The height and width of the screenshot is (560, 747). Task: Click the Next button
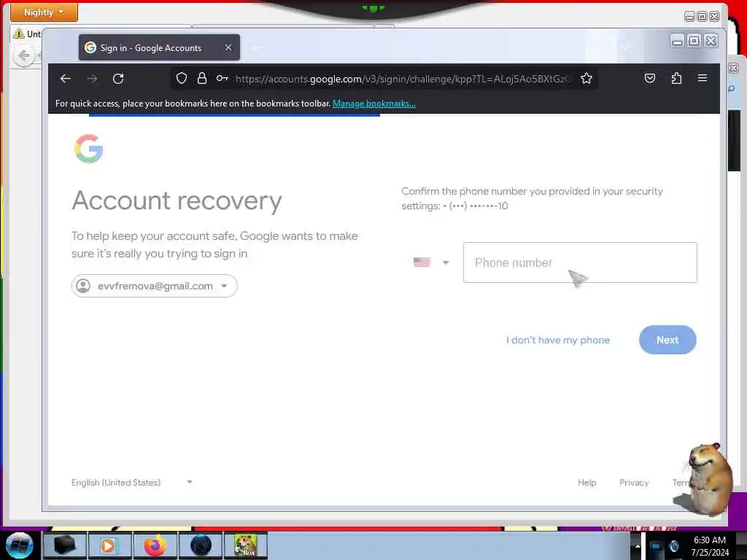pos(667,340)
